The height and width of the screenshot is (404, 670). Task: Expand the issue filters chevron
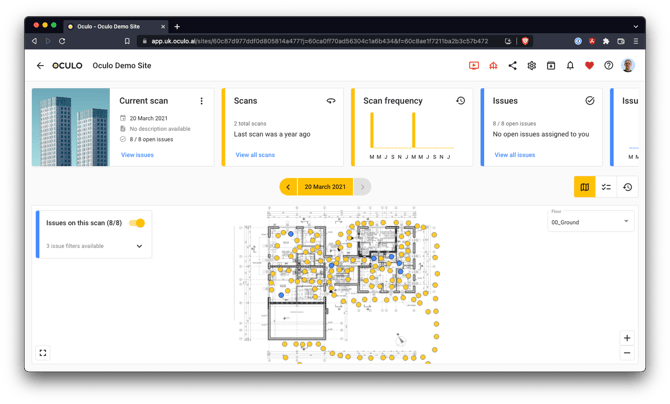pyautogui.click(x=139, y=246)
